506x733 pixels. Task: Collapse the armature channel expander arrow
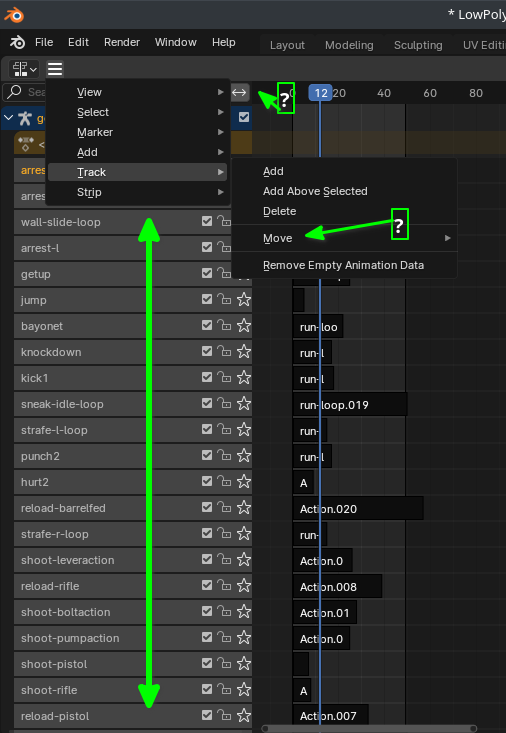click(9, 118)
